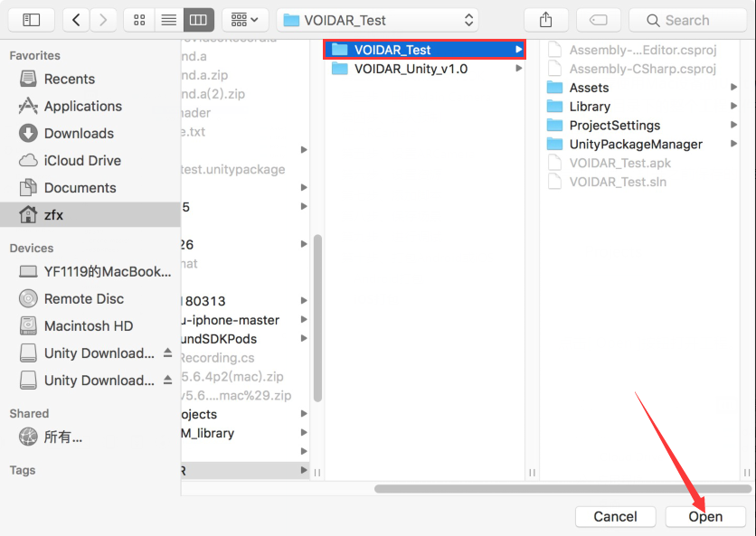756x536 pixels.
Task: Click the Open button
Action: pyautogui.click(x=705, y=516)
